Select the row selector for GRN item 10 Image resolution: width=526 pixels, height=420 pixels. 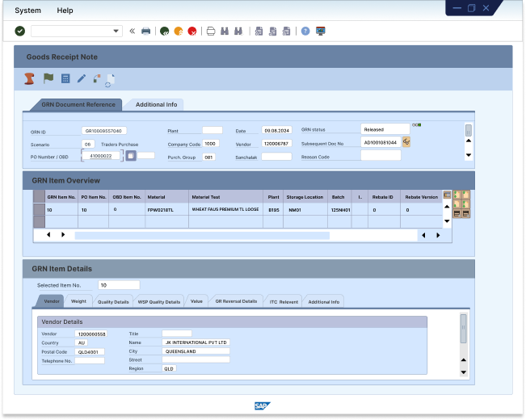point(40,210)
